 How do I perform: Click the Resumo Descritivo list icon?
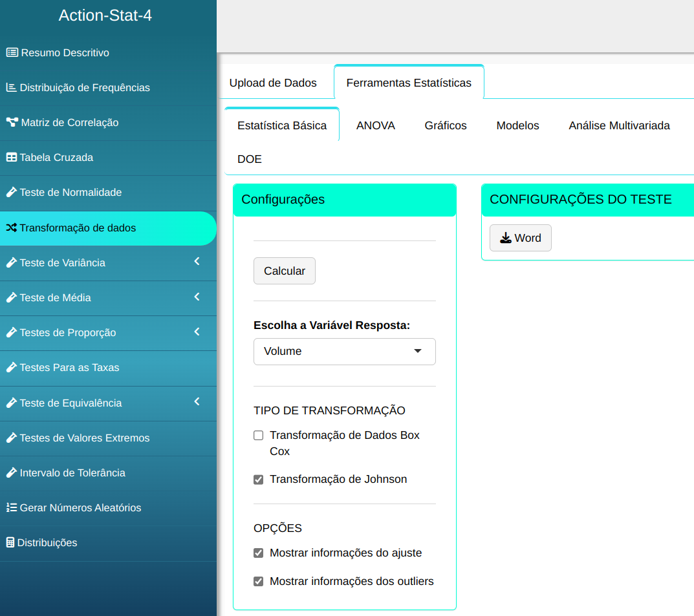click(12, 53)
